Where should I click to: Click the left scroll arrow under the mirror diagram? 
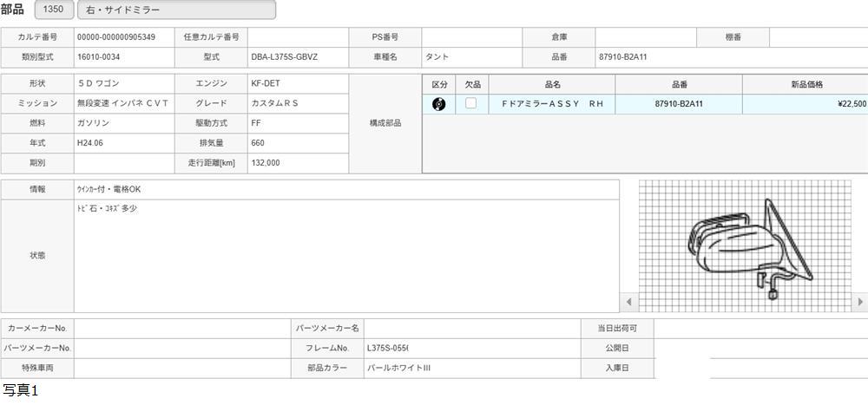(630, 303)
